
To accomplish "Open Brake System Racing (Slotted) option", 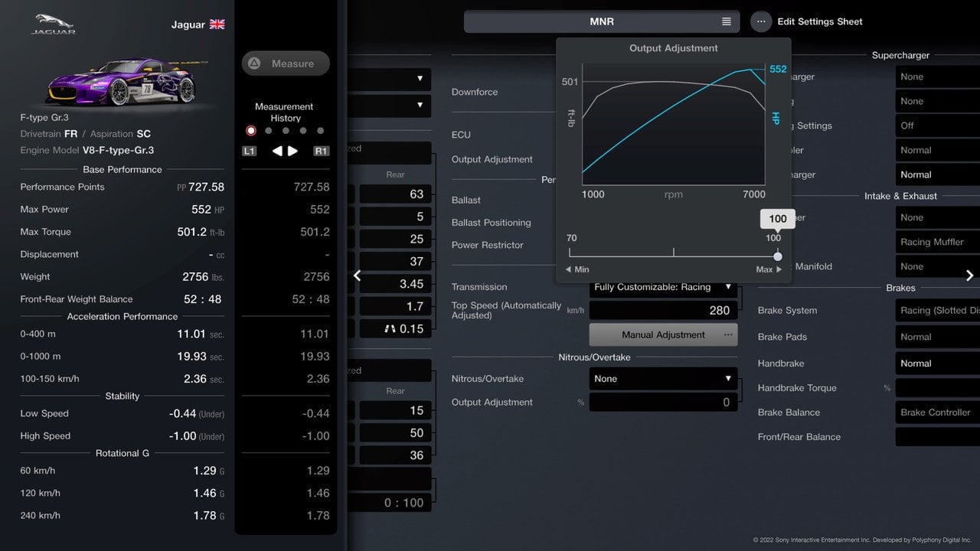I will 938,311.
